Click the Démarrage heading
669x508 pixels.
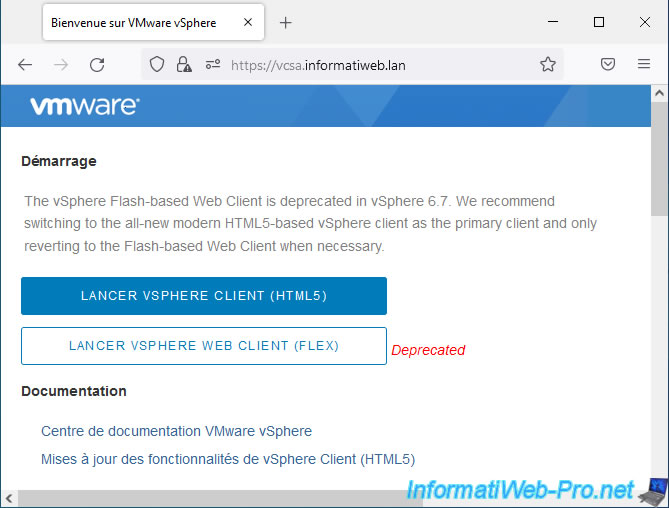[x=59, y=161]
